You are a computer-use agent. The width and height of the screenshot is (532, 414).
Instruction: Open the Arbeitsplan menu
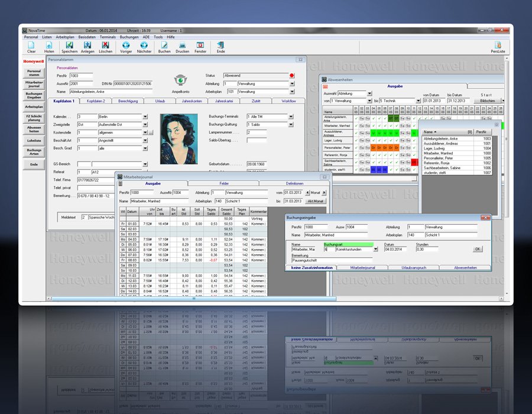click(65, 37)
